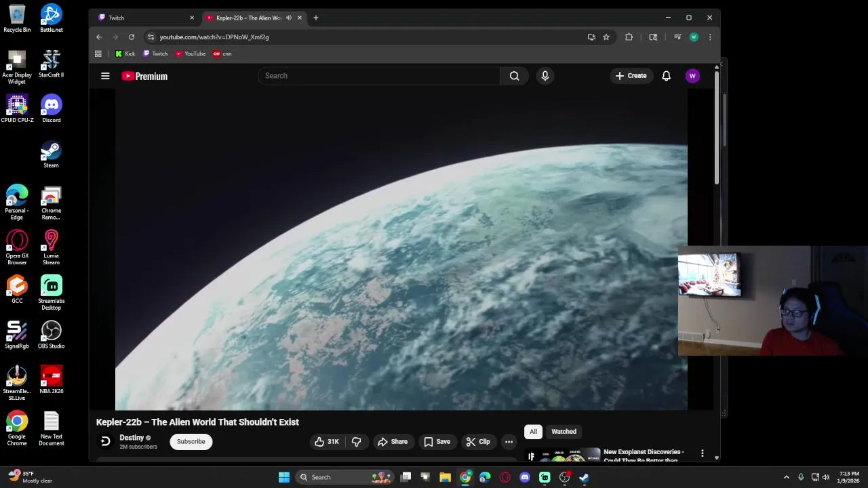Viewport: 868px width, 488px height.
Task: Open Chrome extensions puzzle icon
Action: coord(629,37)
